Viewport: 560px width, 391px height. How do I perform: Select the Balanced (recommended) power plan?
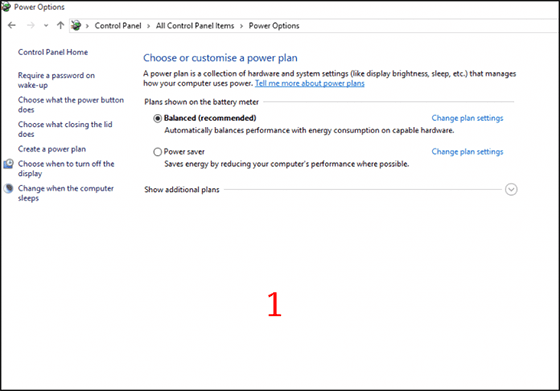click(x=158, y=118)
